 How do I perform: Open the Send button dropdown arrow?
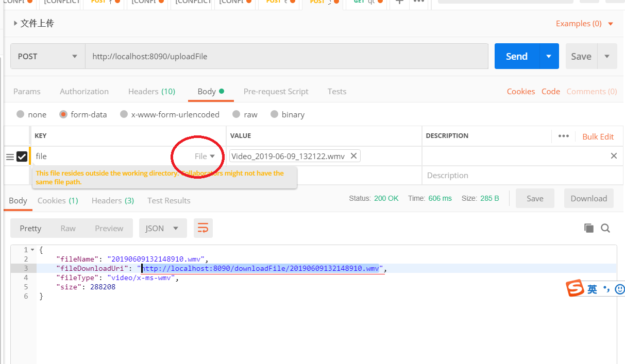click(x=549, y=56)
